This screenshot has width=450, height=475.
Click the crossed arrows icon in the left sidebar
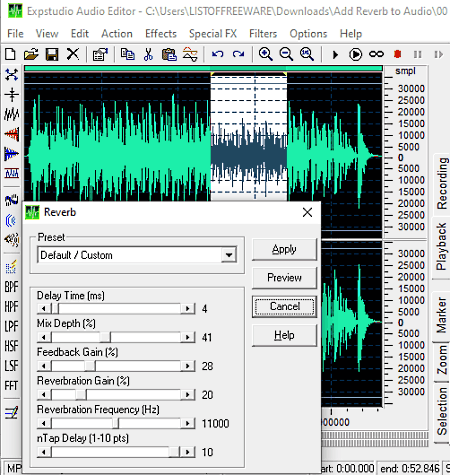(x=12, y=75)
